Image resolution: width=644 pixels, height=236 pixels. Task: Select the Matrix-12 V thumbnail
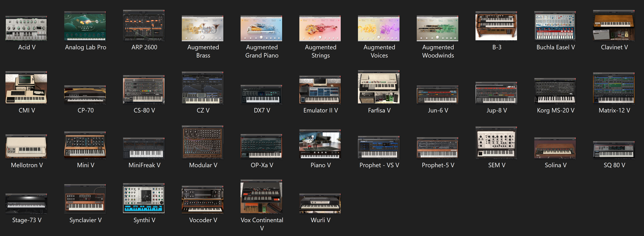coord(614,88)
